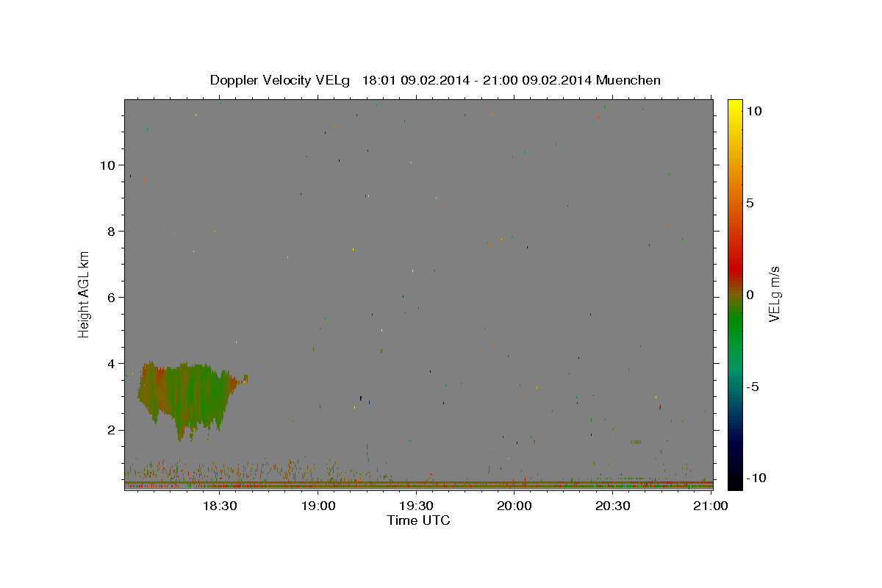Click the height tick label 8
The height and width of the screenshot is (588, 882).
coord(111,231)
